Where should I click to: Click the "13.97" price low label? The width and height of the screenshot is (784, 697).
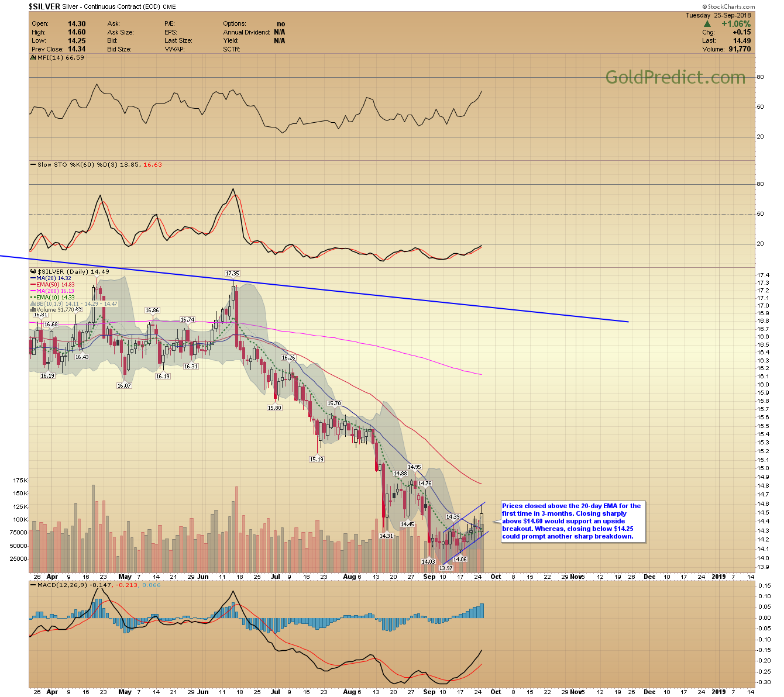[x=446, y=568]
